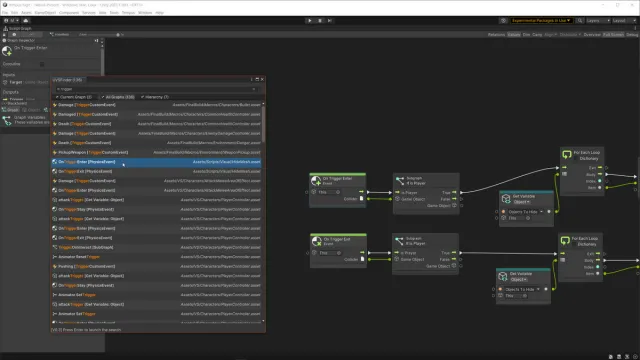
Task: Select the Damaged [TriggerCustomEvent] result
Action: [156, 114]
